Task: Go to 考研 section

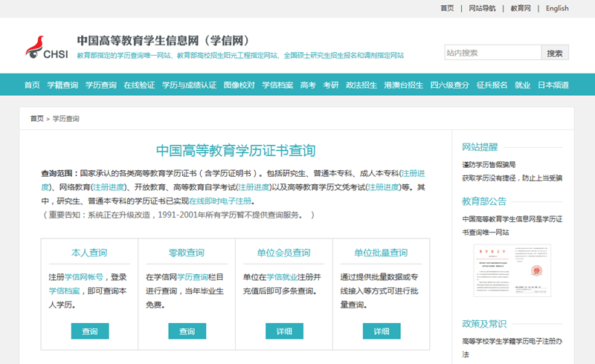Action: (330, 85)
